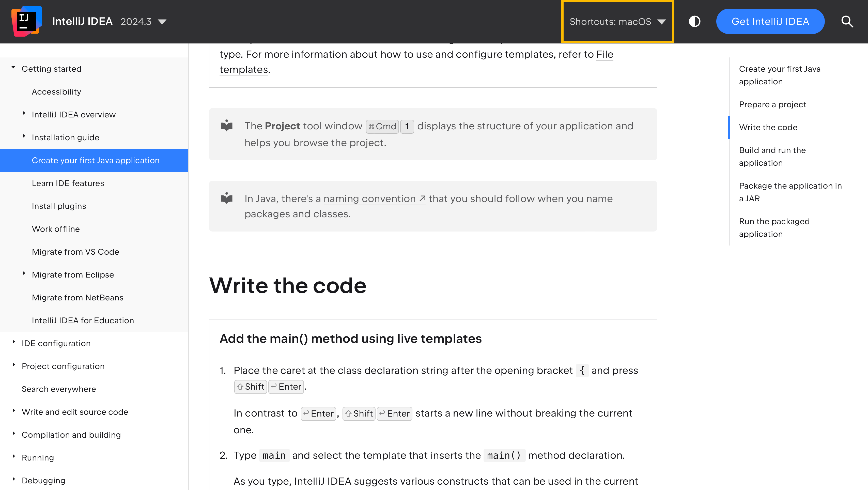This screenshot has height=490, width=868.
Task: Expand the Compilation and building section
Action: pyautogui.click(x=13, y=435)
